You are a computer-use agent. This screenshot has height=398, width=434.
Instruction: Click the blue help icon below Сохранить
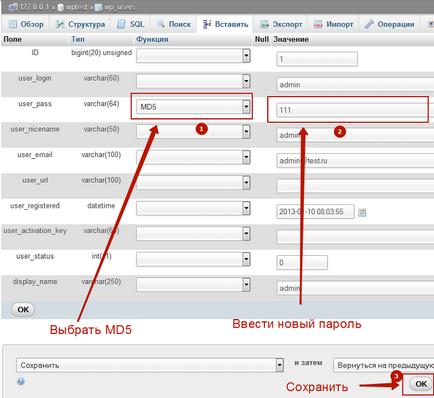pos(21,382)
